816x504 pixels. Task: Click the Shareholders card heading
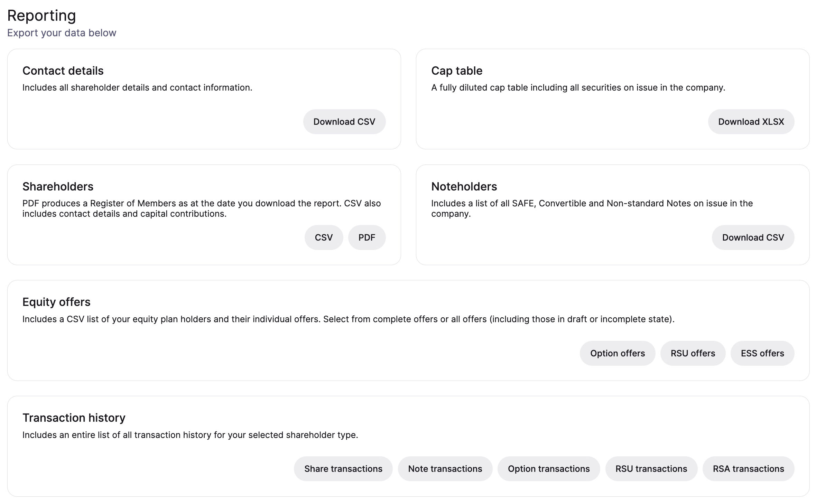pos(58,187)
